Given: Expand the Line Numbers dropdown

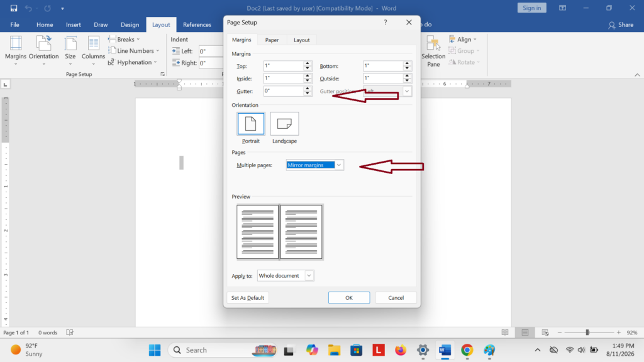Looking at the screenshot, I should pos(134,51).
